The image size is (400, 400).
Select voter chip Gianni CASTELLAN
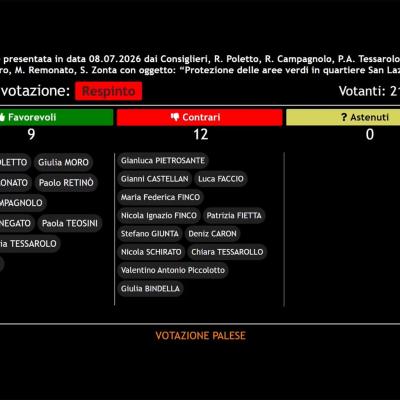tap(154, 179)
